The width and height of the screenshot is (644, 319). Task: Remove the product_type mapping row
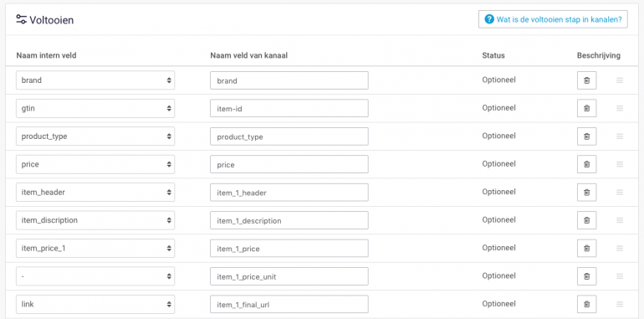586,136
